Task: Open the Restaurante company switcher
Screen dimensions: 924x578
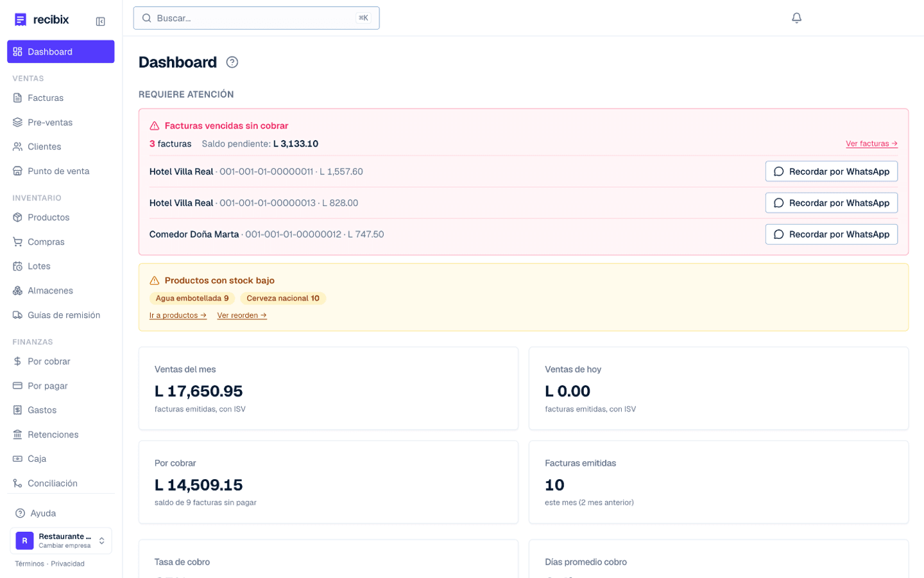Action: point(61,541)
